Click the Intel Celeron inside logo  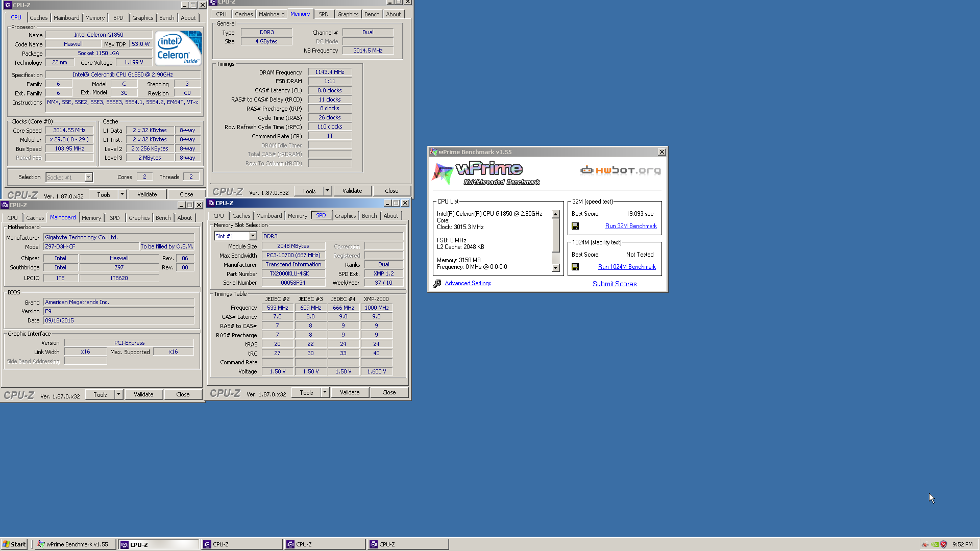point(178,48)
